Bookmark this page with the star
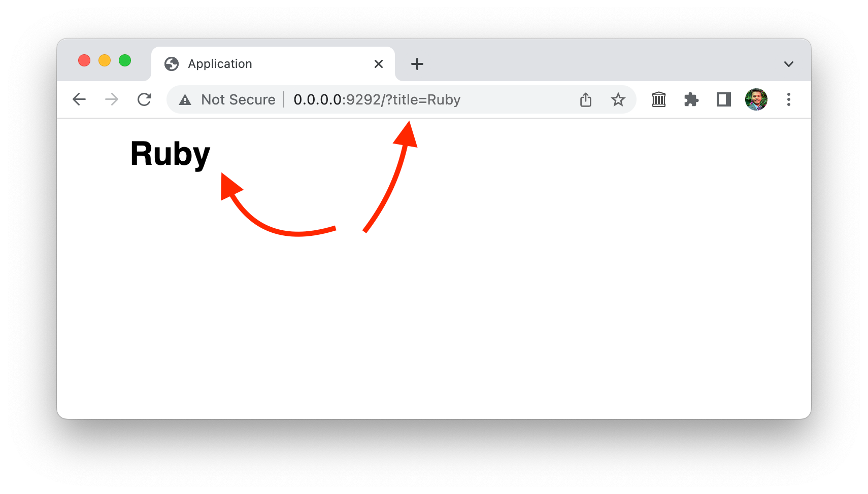This screenshot has height=494, width=868. point(618,99)
